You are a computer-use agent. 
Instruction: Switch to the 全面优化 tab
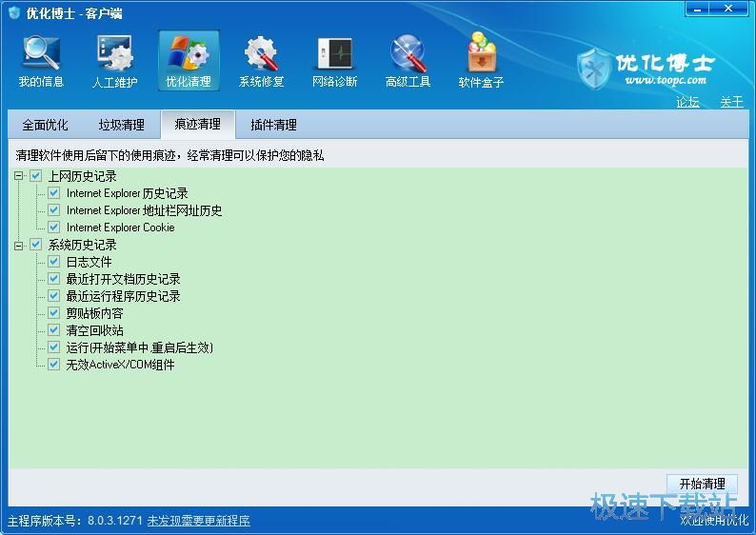(x=46, y=125)
